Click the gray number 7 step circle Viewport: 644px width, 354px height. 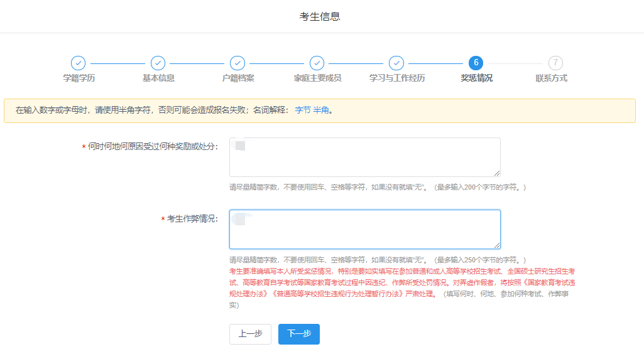coord(555,63)
